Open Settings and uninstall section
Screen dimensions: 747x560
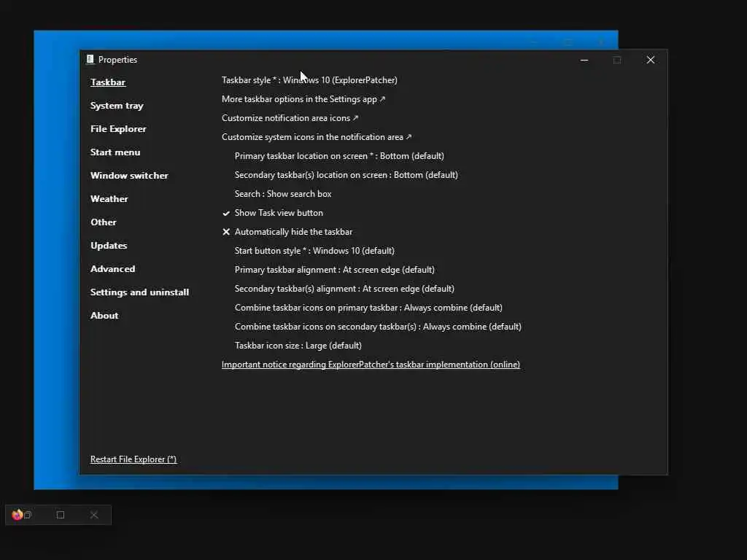coord(139,292)
